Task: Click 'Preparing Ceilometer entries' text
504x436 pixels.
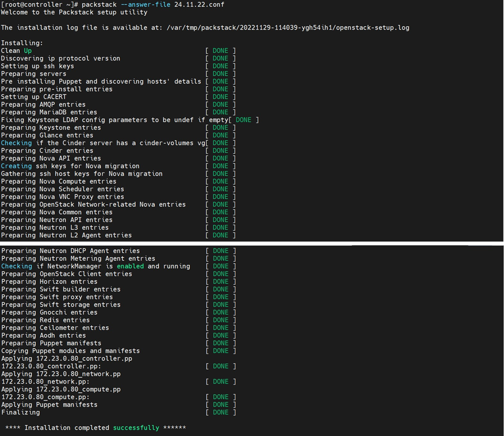Action: 55,328
